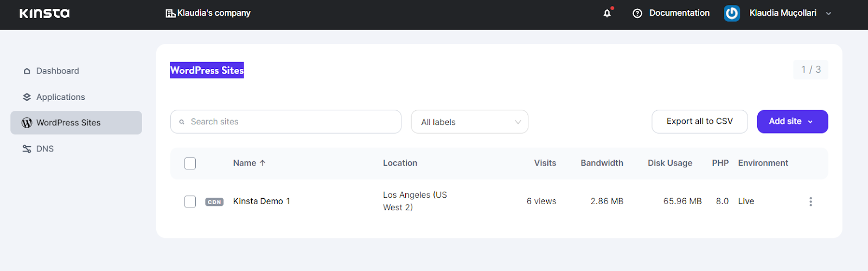Viewport: 868px width, 271px height.
Task: Open the All labels dropdown
Action: (470, 122)
